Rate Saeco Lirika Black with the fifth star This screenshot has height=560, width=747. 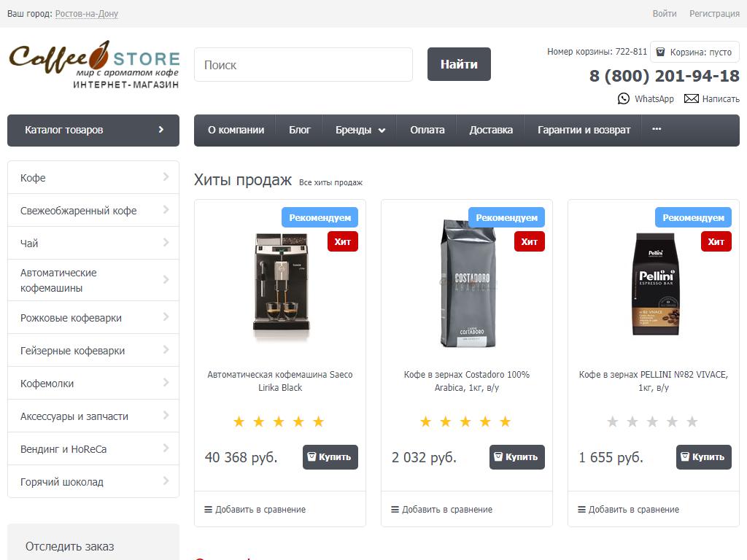(x=318, y=421)
